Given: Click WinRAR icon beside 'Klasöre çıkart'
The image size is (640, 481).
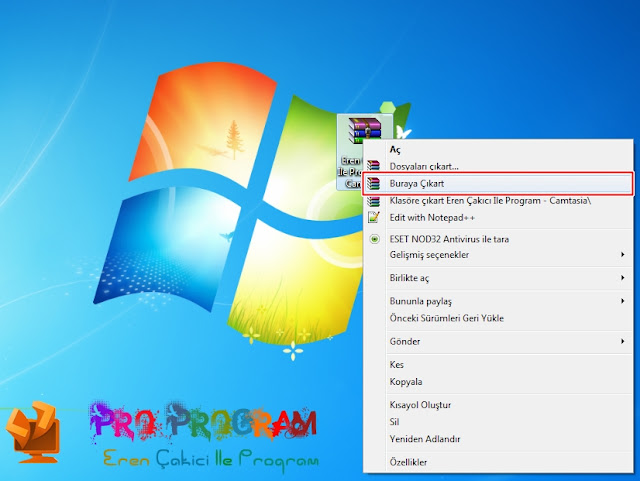Looking at the screenshot, I should [373, 201].
